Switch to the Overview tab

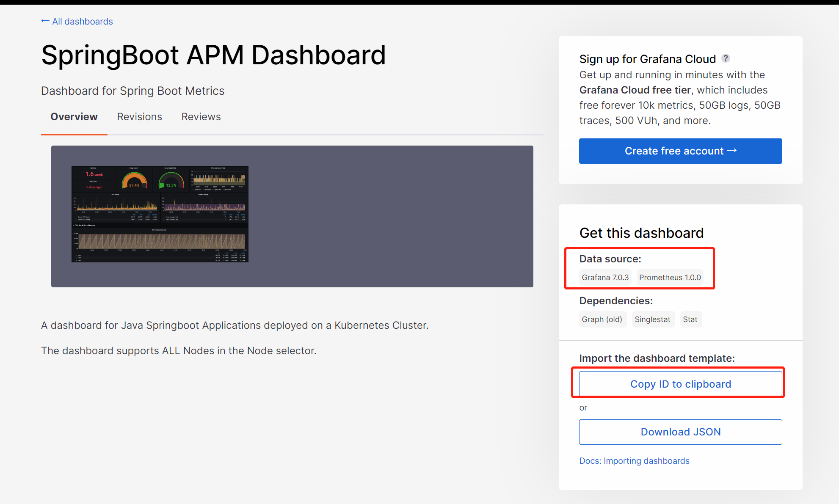click(74, 117)
